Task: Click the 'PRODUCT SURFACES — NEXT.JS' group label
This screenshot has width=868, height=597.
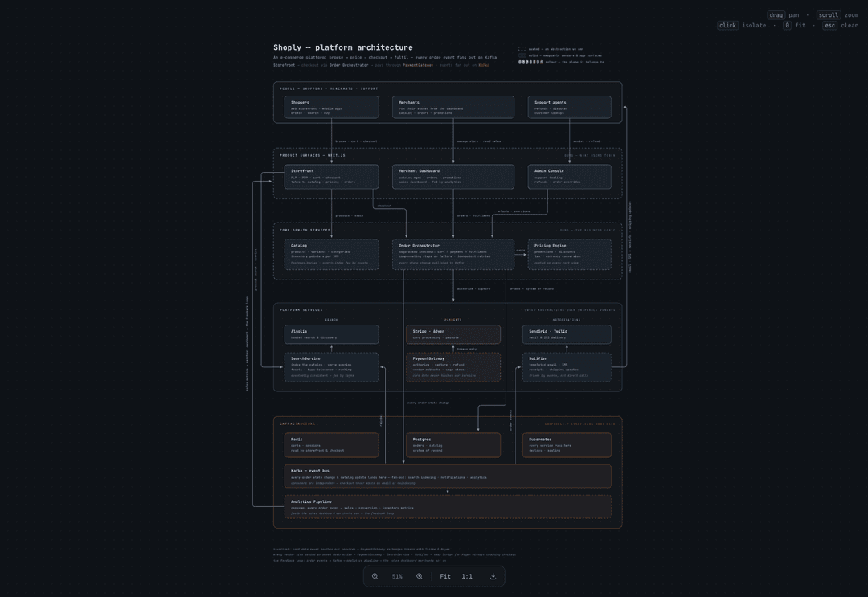Action: tap(312, 155)
